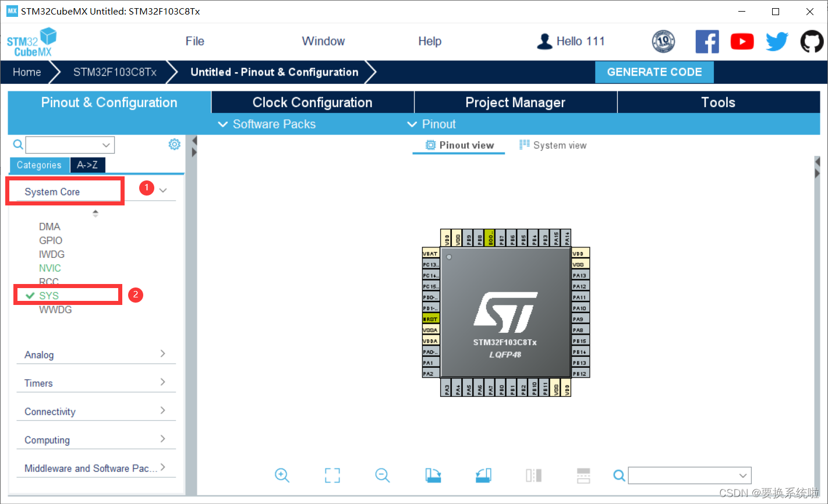Open the 10-year anniversary badge
Screen dimensions: 828x504
pyautogui.click(x=663, y=42)
